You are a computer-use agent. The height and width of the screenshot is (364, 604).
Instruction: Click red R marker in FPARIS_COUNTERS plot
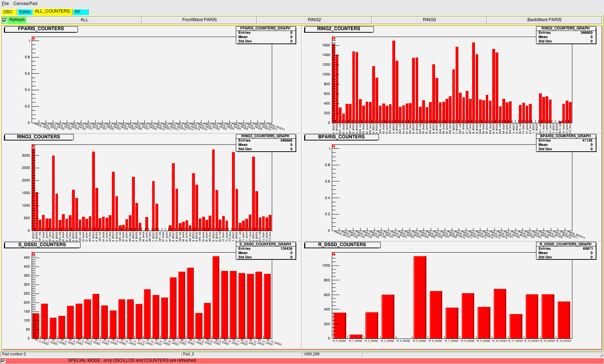click(33, 38)
